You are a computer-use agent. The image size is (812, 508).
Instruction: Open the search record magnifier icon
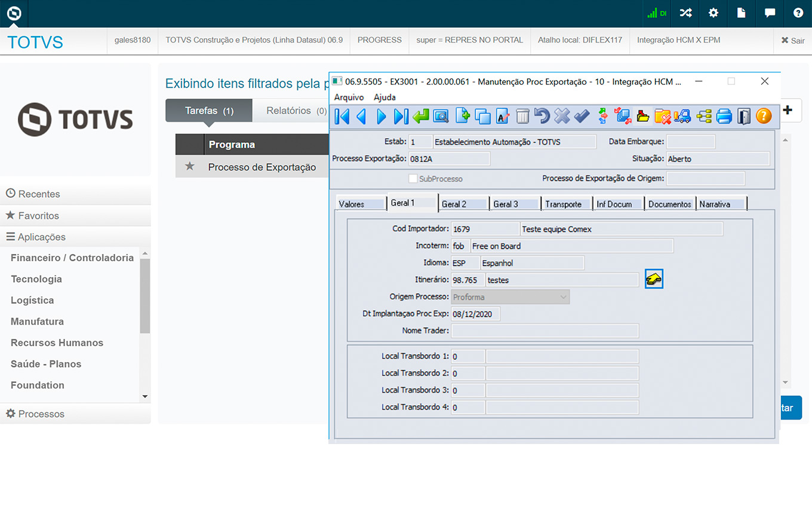click(441, 116)
